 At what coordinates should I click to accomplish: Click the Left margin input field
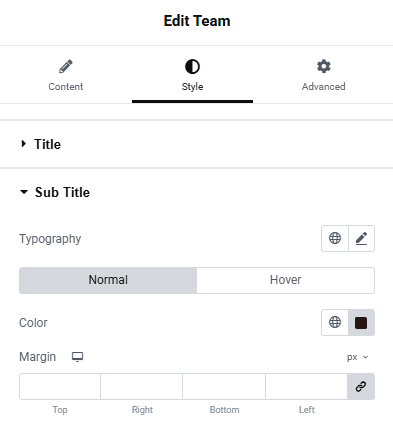tap(306, 386)
